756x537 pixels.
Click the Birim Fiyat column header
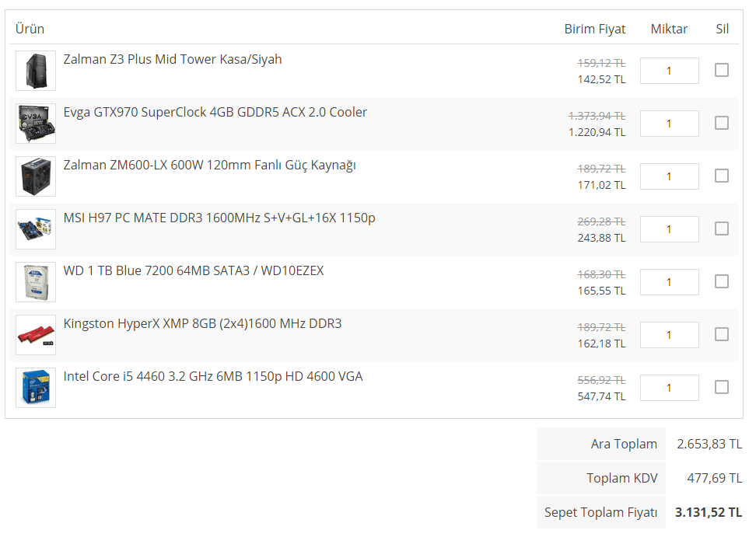click(x=595, y=29)
